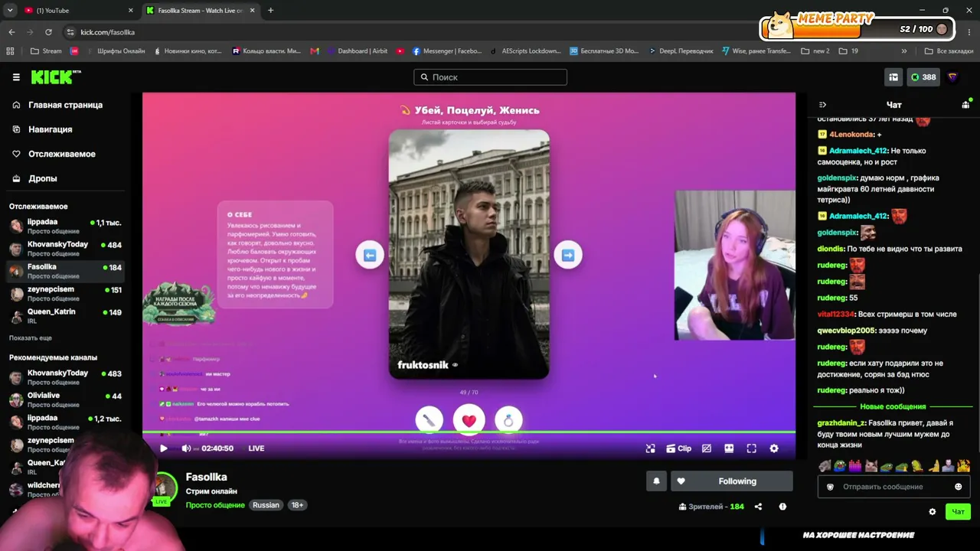
Task: Click the red heart (kiss) button
Action: [x=469, y=419]
